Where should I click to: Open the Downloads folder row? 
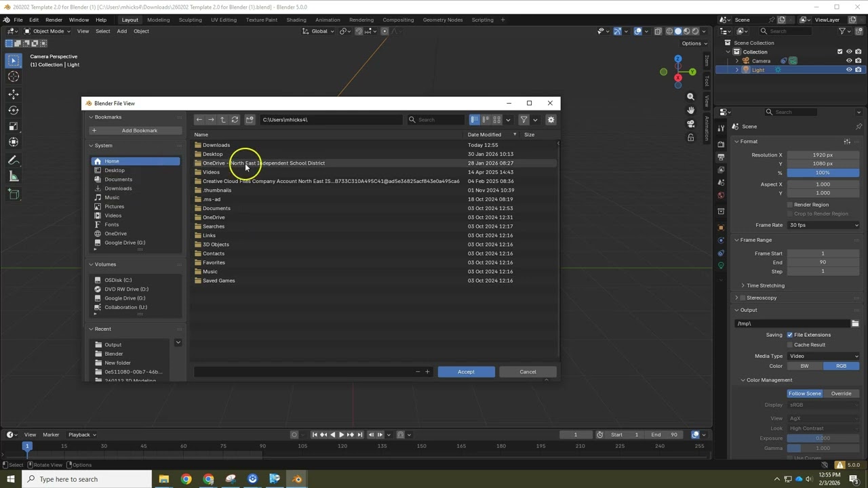pyautogui.click(x=374, y=145)
